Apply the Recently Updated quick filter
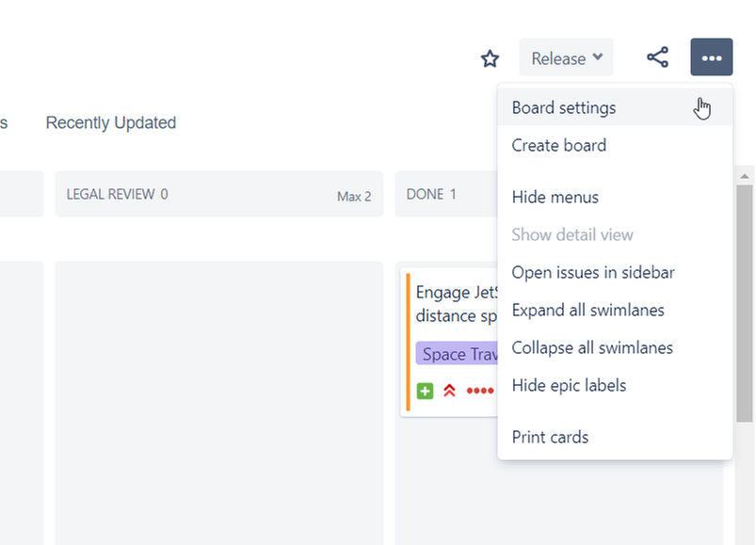 click(110, 122)
